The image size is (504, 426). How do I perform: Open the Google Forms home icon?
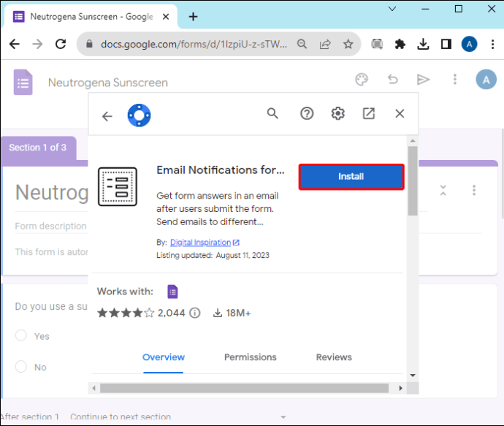click(23, 83)
